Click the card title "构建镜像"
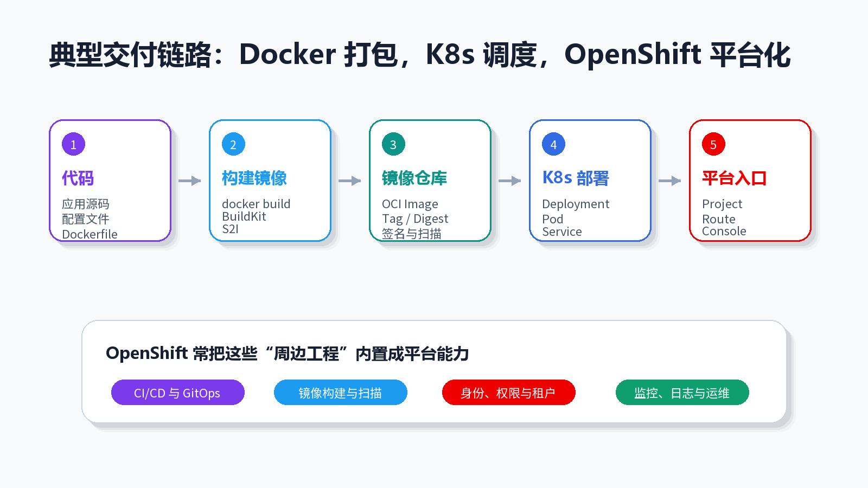 (254, 178)
